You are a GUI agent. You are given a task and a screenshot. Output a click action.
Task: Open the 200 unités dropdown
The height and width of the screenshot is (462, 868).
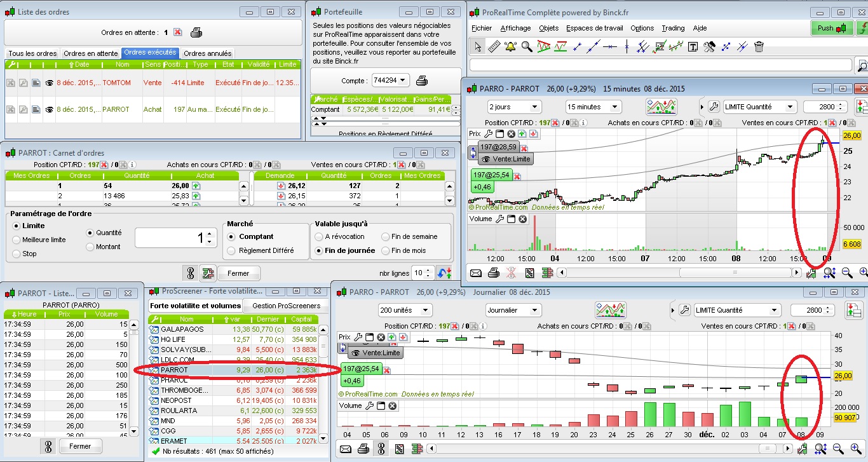[405, 310]
